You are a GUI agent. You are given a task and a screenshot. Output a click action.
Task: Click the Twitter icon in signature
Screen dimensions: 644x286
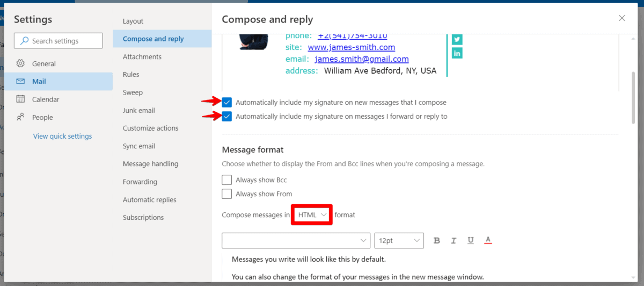457,39
